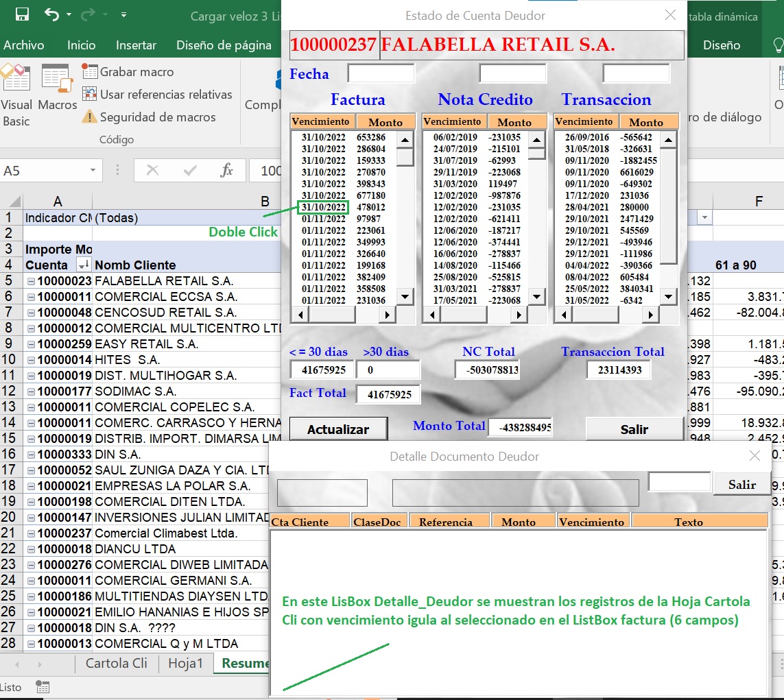Open the Diseño de página tab
Image resolution: width=784 pixels, height=700 pixels.
pos(224,45)
